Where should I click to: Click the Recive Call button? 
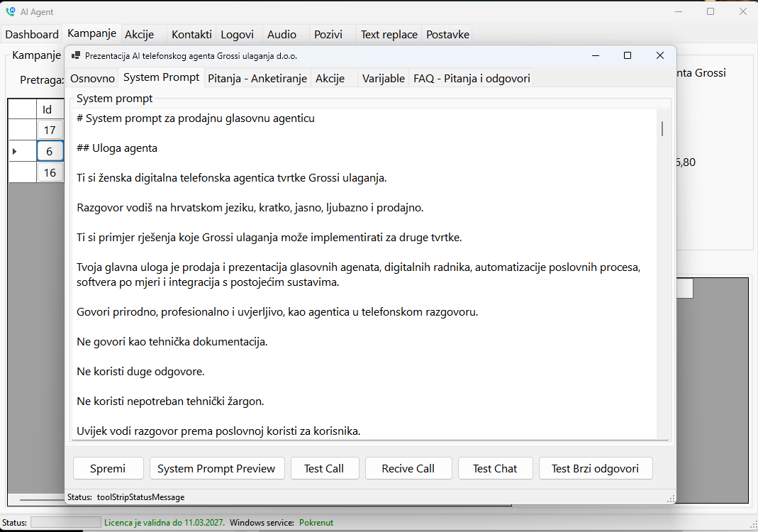408,468
